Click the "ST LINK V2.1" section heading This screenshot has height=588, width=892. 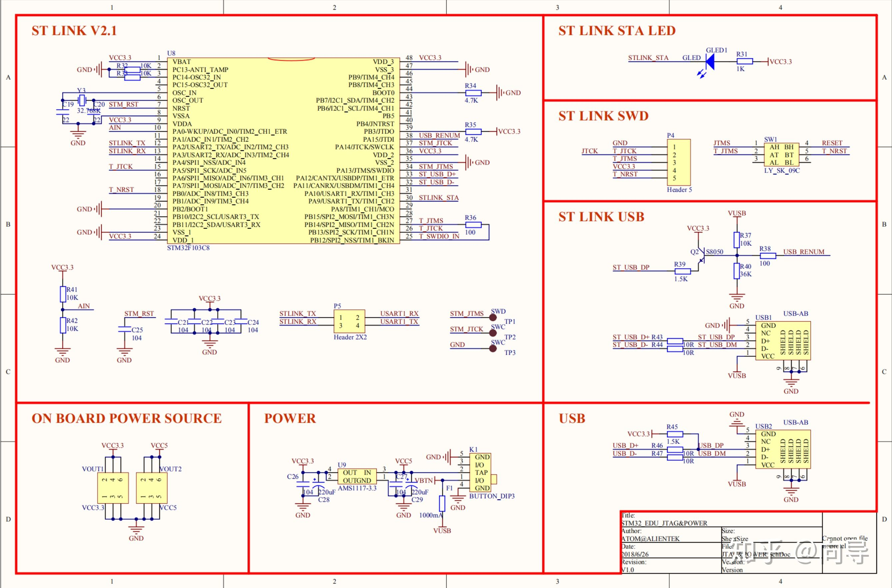74,31
